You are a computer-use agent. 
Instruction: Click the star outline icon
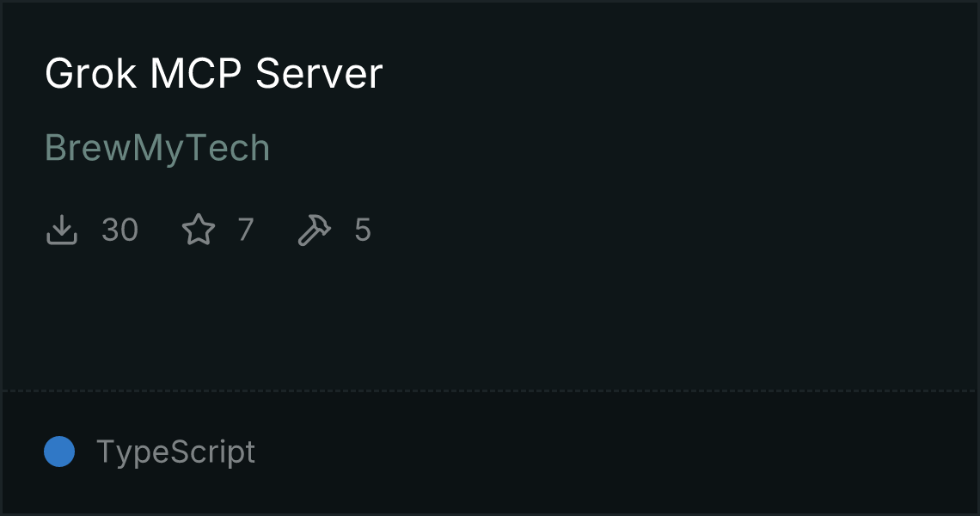click(199, 230)
